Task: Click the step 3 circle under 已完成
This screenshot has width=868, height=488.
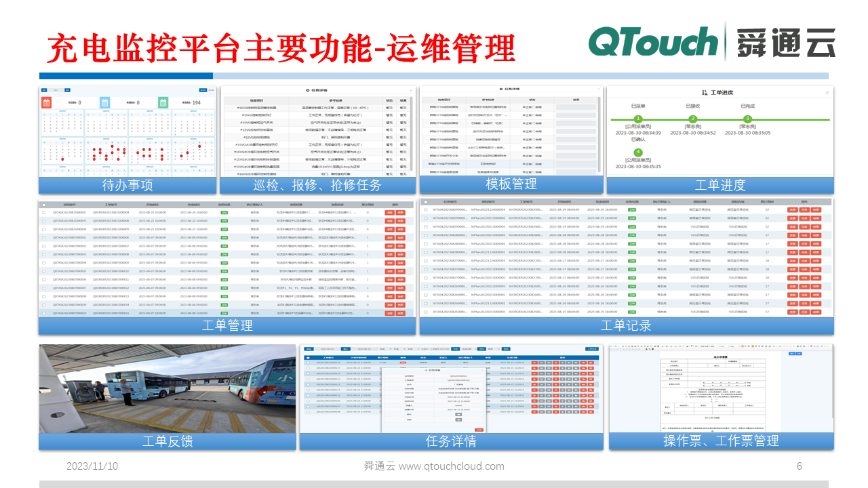Action: [748, 119]
